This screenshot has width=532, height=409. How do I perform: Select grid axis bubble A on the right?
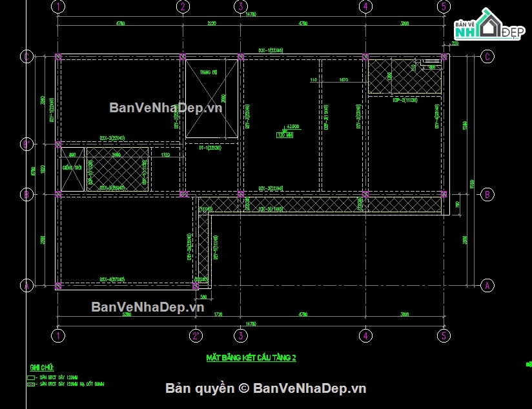point(487,286)
